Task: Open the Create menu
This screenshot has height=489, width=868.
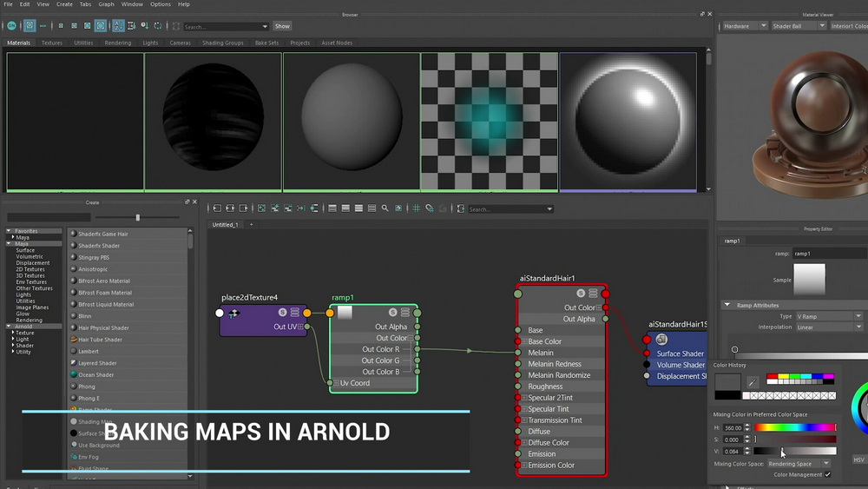Action: coord(64,3)
